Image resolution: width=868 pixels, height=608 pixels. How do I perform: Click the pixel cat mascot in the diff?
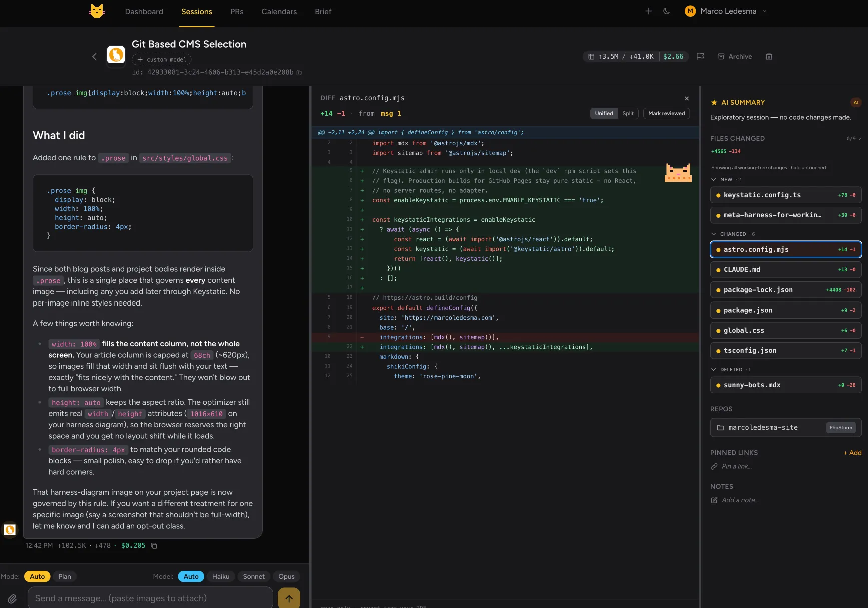678,173
